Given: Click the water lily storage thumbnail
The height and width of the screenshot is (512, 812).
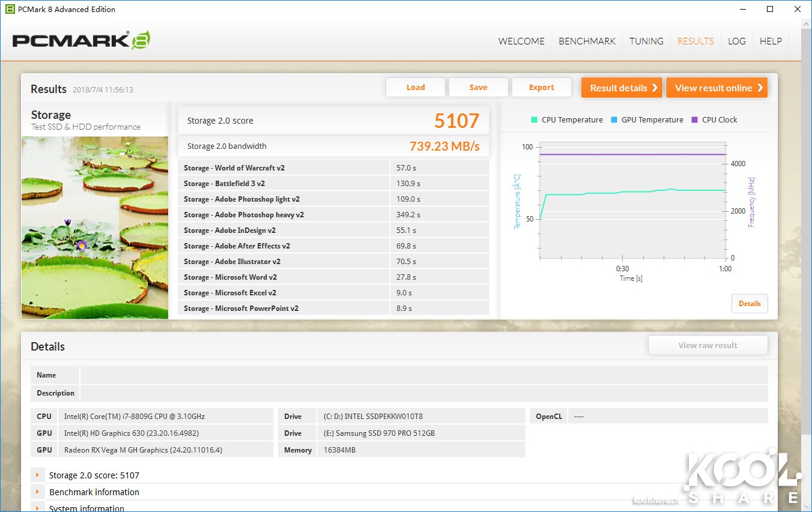Looking at the screenshot, I should click(95, 227).
